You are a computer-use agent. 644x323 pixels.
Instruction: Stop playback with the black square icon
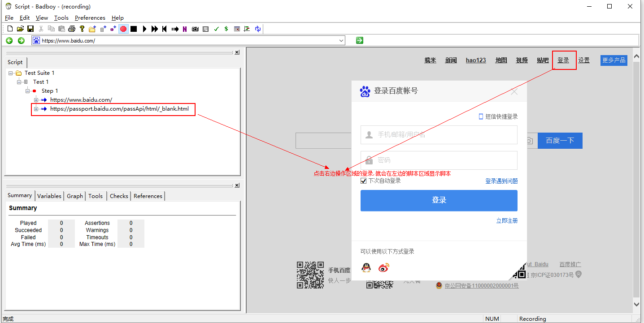tap(134, 29)
